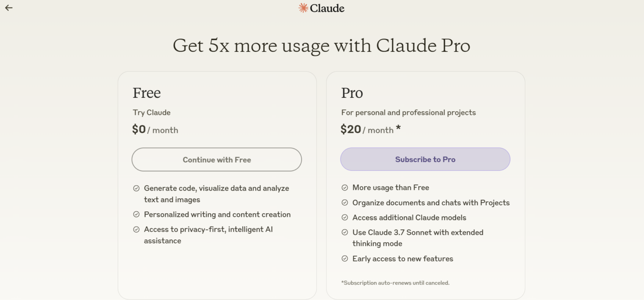Click the $0 / month price text
Viewport: 644px width, 300px height.
click(x=155, y=130)
